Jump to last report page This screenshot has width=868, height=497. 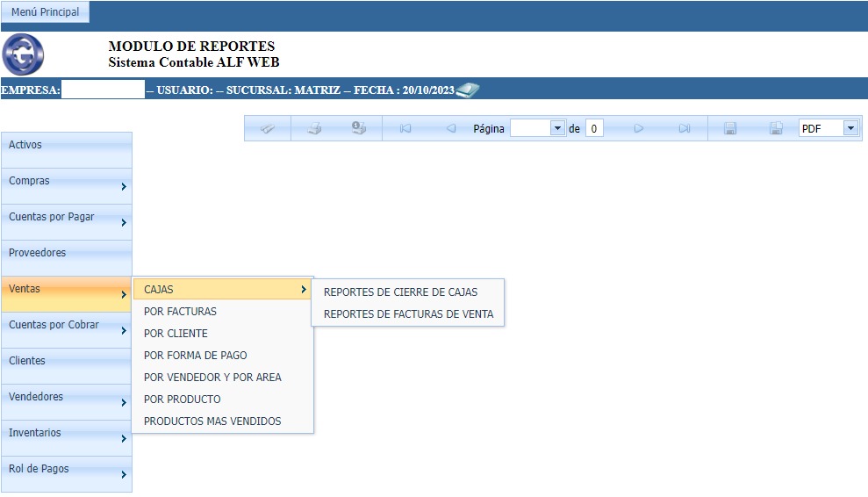click(685, 128)
